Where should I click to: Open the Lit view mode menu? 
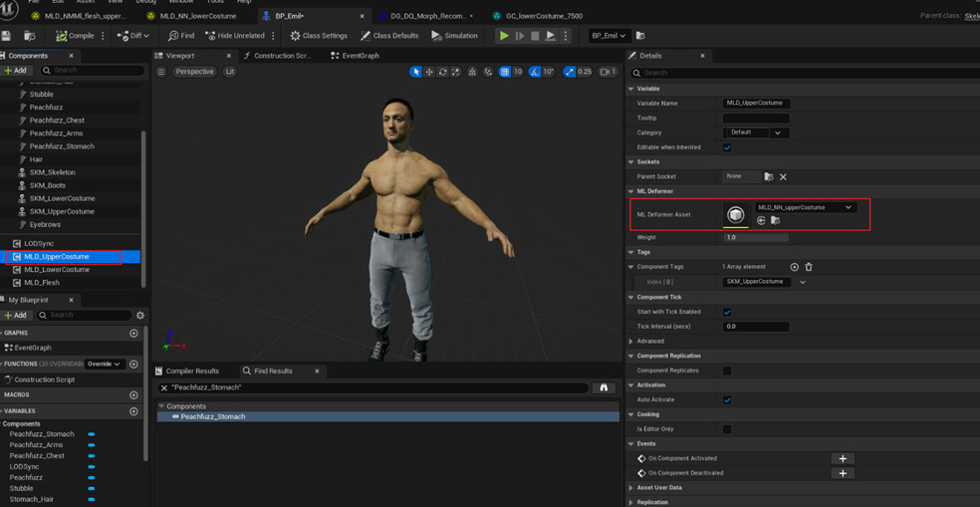coord(230,72)
